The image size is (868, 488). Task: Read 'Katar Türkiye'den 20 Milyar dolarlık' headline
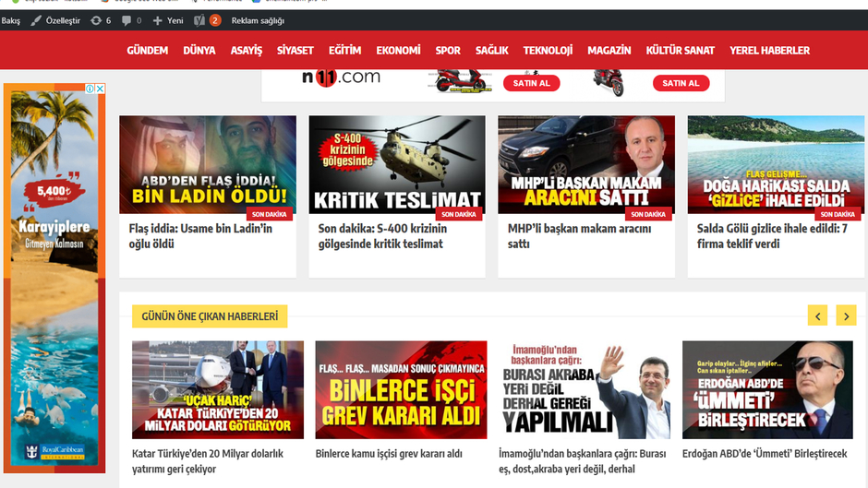click(x=208, y=461)
